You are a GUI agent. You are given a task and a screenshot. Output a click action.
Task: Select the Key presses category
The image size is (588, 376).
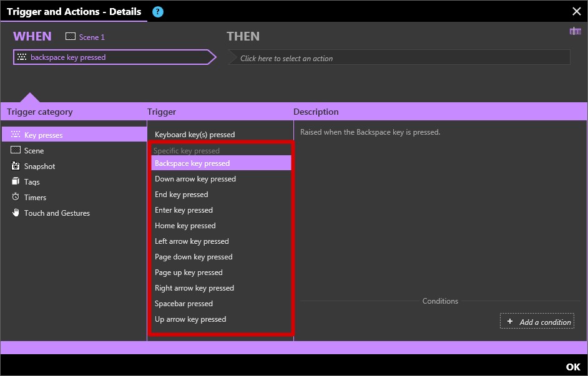point(43,135)
